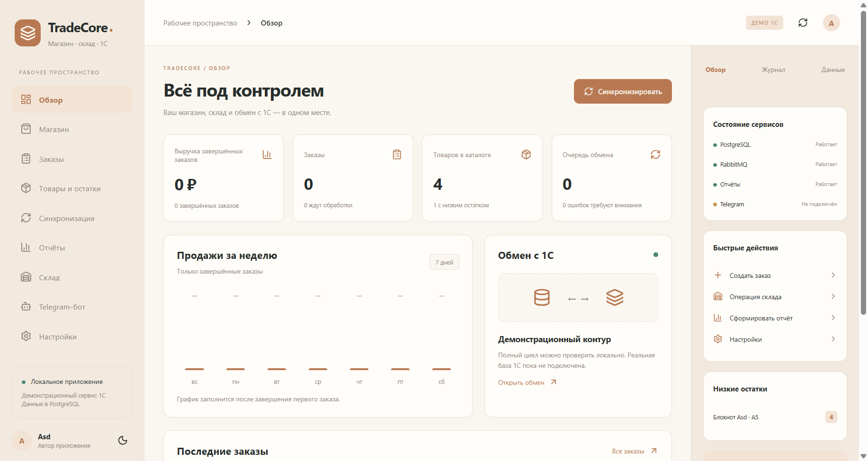The image size is (868, 461).
Task: Open Магазин section in sidebar
Action: (x=72, y=129)
